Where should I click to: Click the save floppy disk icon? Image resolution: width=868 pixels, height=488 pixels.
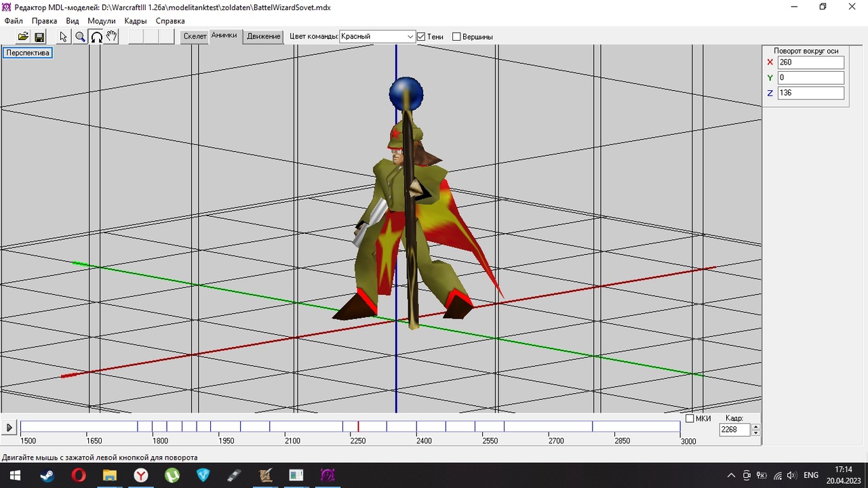point(39,37)
